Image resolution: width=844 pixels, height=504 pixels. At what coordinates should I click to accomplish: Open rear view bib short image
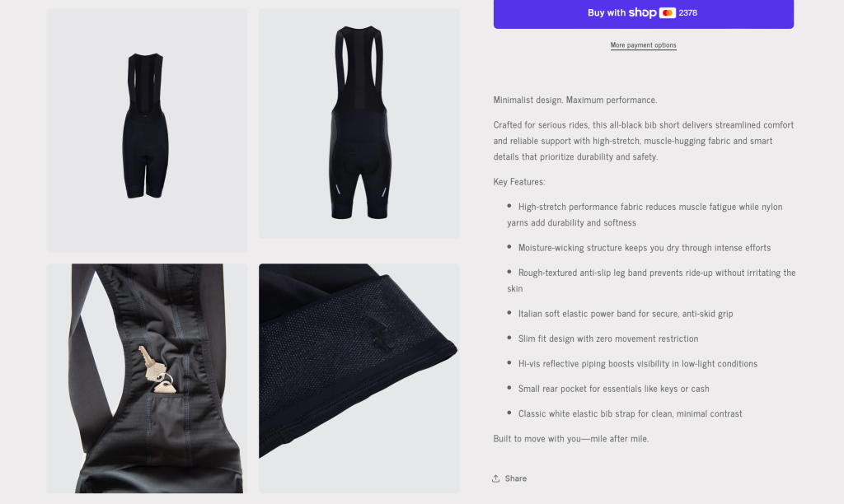click(x=359, y=124)
